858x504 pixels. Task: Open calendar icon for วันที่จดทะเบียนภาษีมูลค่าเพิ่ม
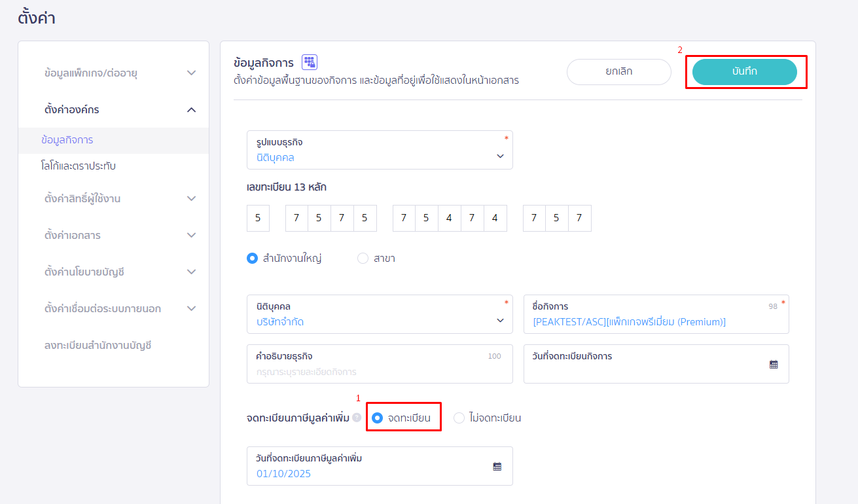(497, 467)
